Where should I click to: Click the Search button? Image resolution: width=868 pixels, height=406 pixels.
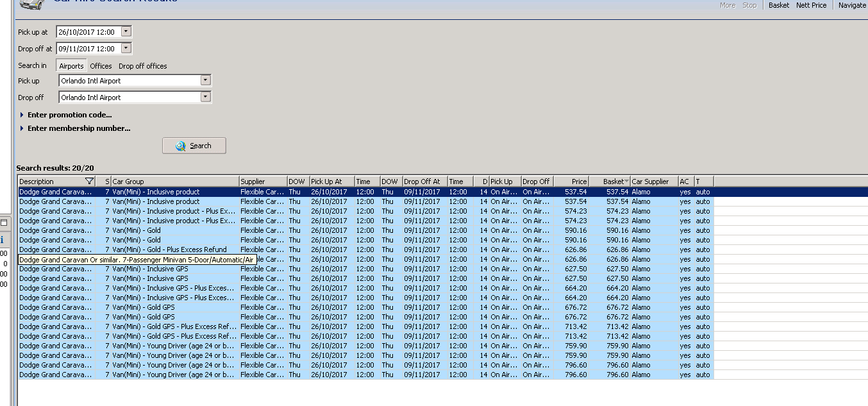coord(194,146)
